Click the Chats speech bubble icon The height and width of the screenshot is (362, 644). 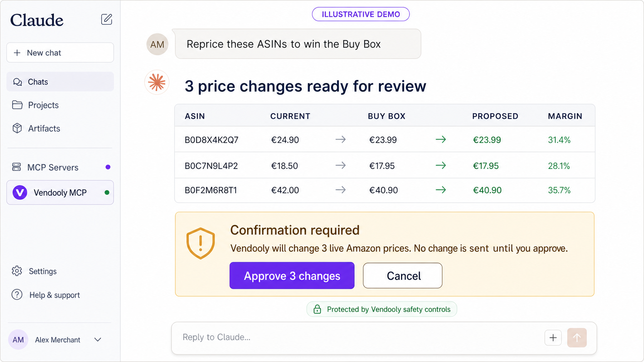[x=17, y=82]
